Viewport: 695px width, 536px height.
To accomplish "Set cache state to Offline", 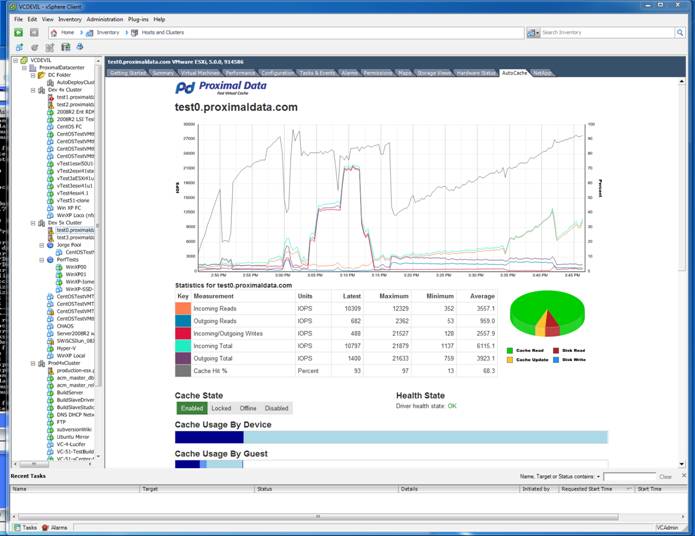I will 248,408.
